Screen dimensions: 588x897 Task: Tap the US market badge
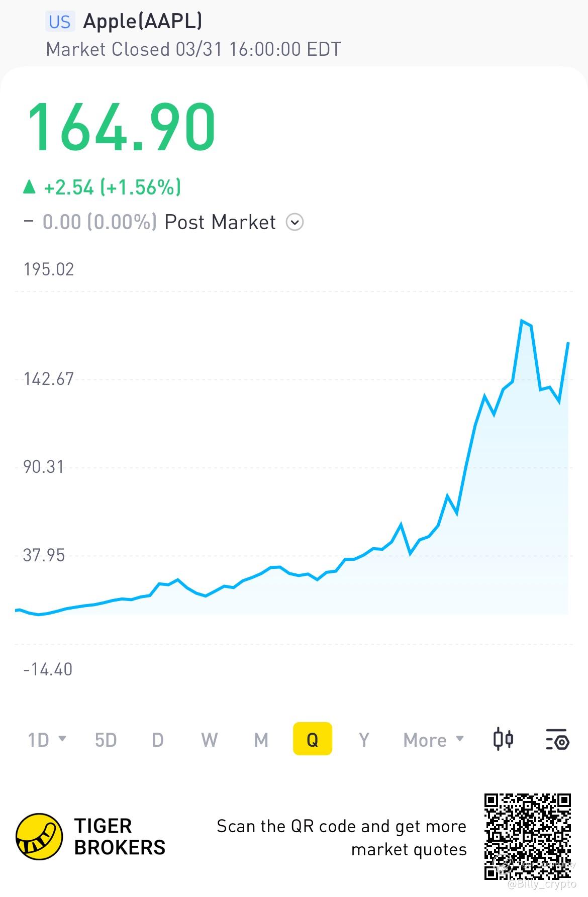click(60, 22)
